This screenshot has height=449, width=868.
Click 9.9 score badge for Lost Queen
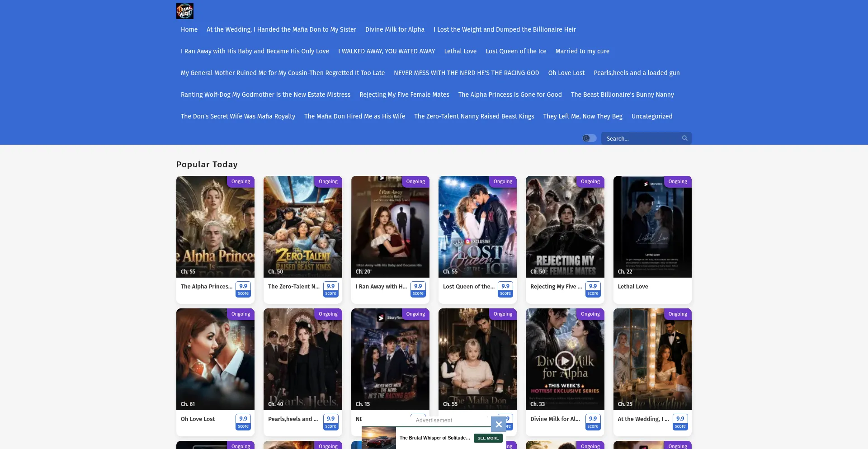pos(505,289)
